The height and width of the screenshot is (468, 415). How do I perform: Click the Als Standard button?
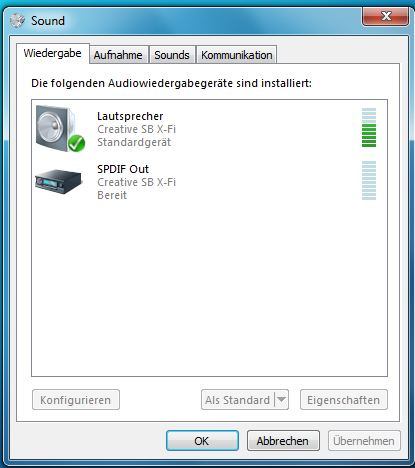click(238, 400)
